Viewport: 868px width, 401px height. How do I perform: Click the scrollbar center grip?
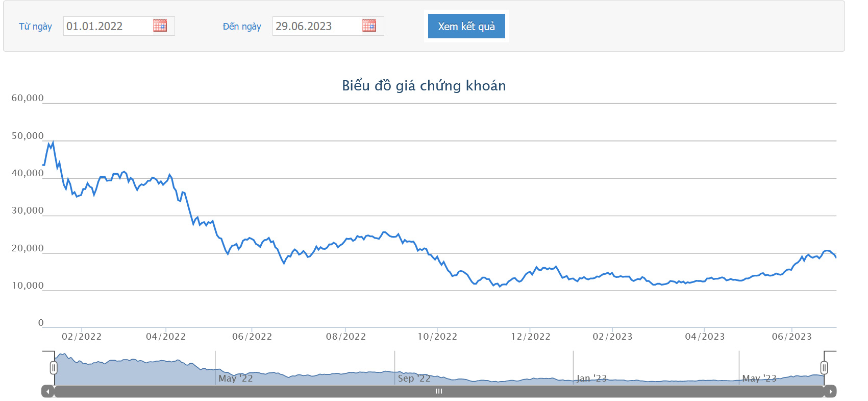tap(439, 391)
